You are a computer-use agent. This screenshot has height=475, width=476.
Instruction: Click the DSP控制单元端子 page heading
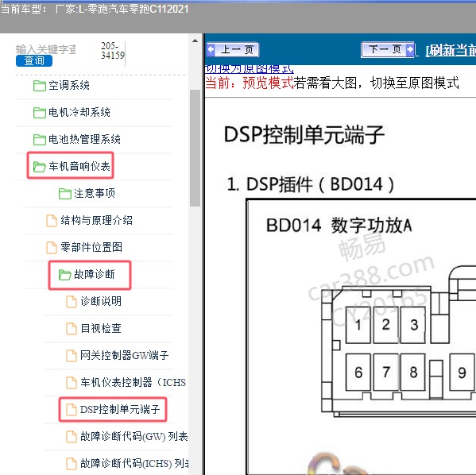[304, 134]
